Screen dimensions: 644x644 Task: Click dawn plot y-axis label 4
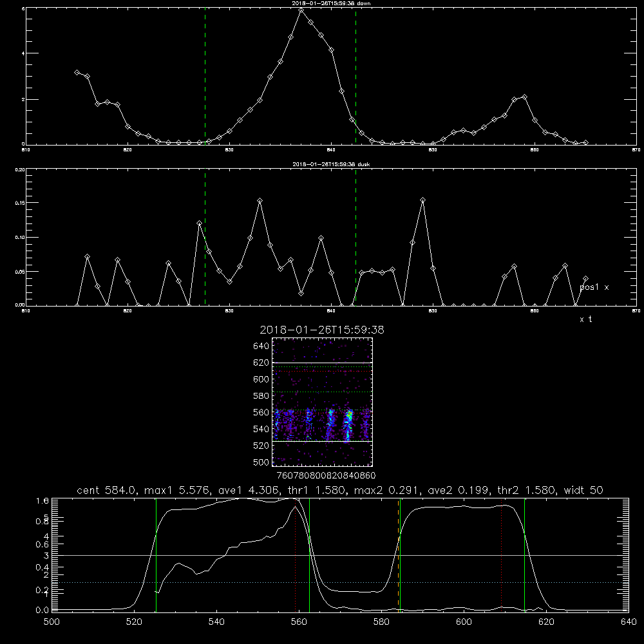23,53
